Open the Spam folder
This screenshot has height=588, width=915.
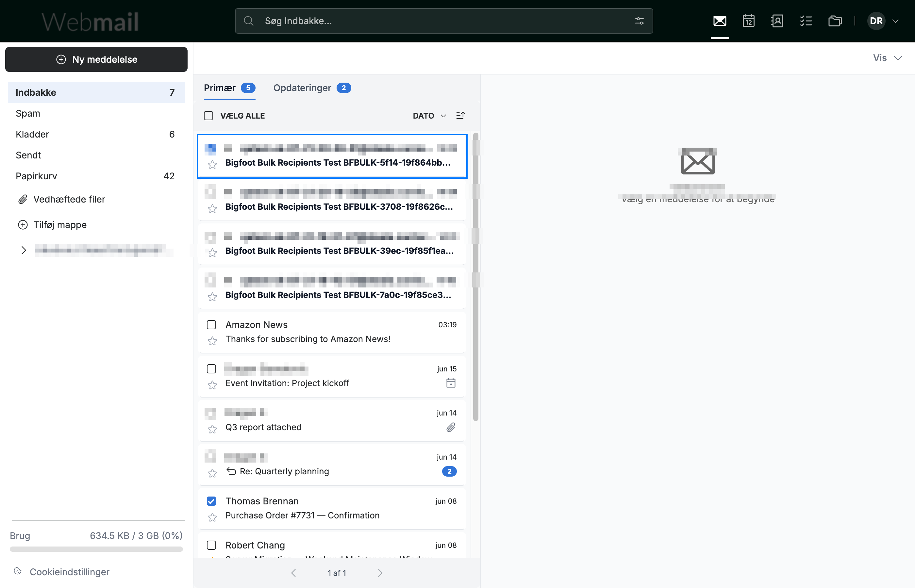coord(96,113)
